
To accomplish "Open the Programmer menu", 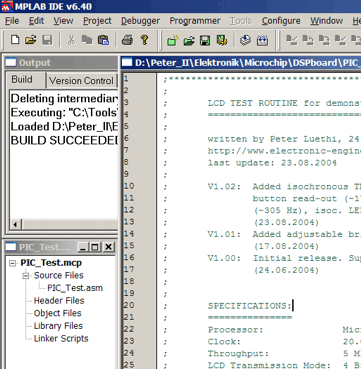I will coord(195,21).
